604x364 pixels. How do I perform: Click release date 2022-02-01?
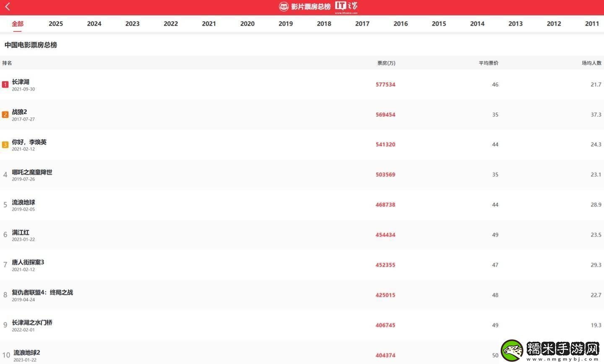pos(23,330)
